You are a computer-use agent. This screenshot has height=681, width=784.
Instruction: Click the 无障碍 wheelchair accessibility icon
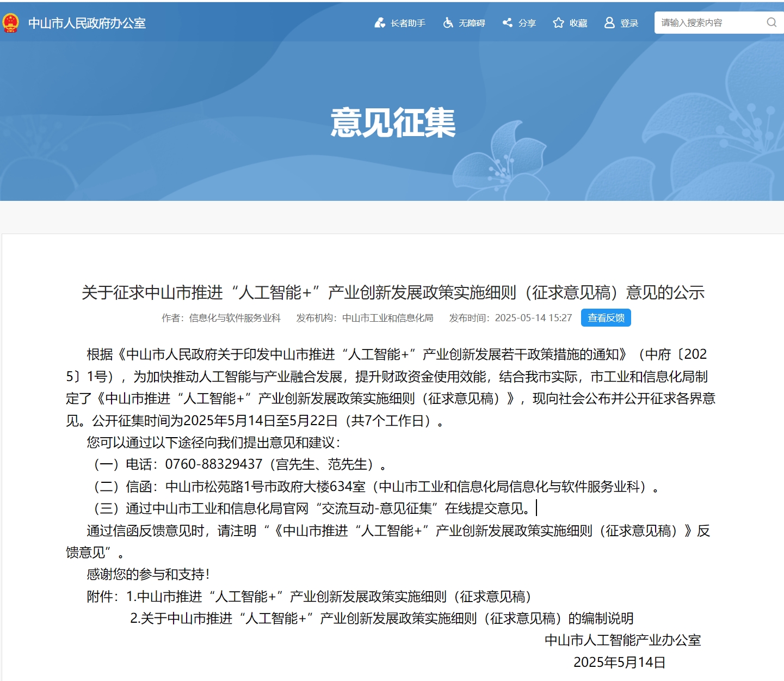click(448, 23)
